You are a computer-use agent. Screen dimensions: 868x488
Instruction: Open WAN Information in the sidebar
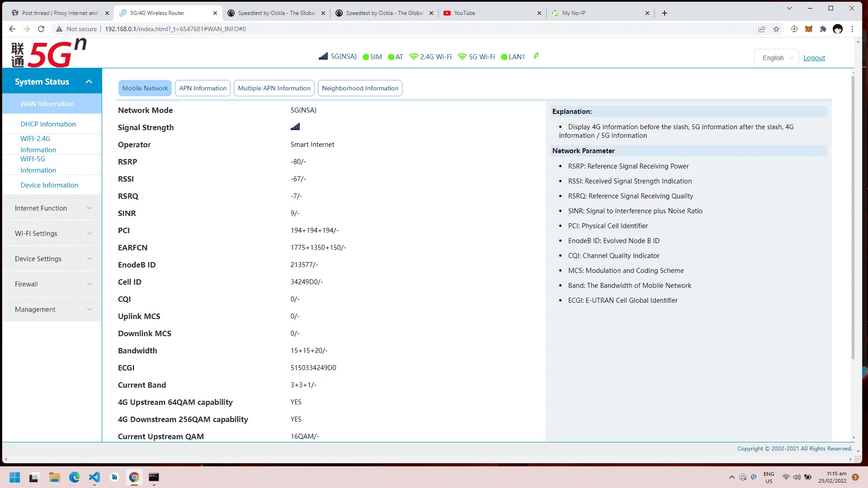click(x=52, y=103)
